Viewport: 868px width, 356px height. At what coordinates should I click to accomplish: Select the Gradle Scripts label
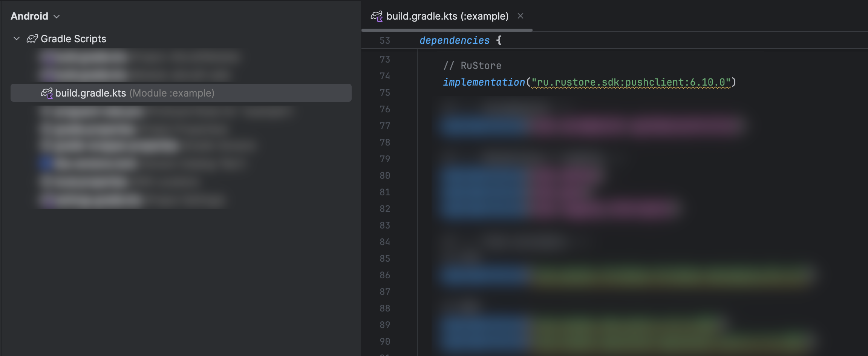73,39
